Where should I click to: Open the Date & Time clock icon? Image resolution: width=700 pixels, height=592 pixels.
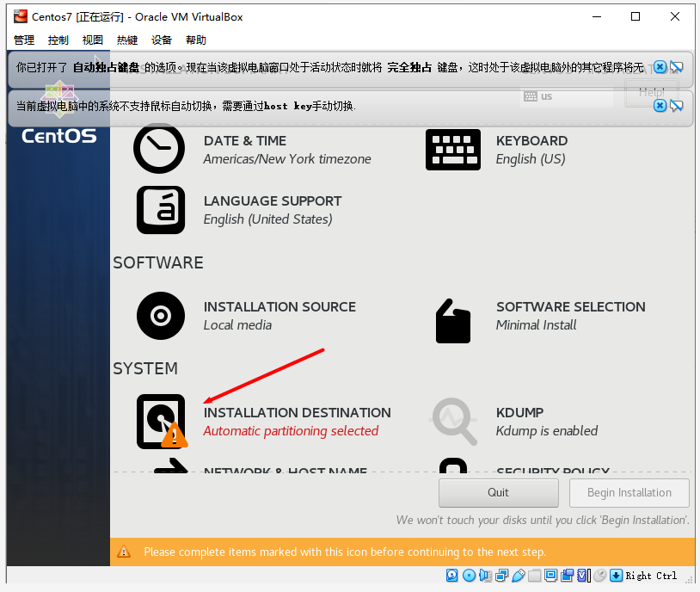coord(159,148)
